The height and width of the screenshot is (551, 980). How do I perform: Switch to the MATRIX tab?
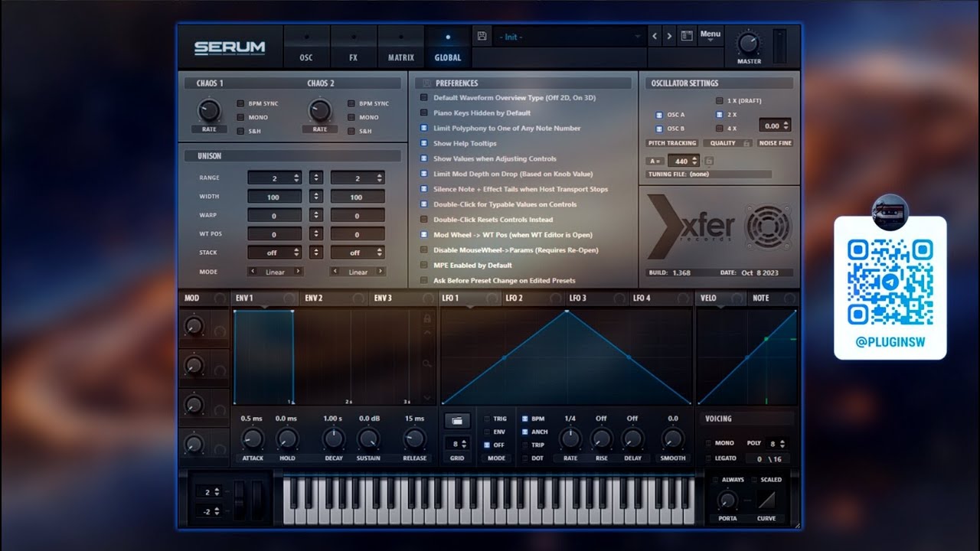[x=400, y=48]
